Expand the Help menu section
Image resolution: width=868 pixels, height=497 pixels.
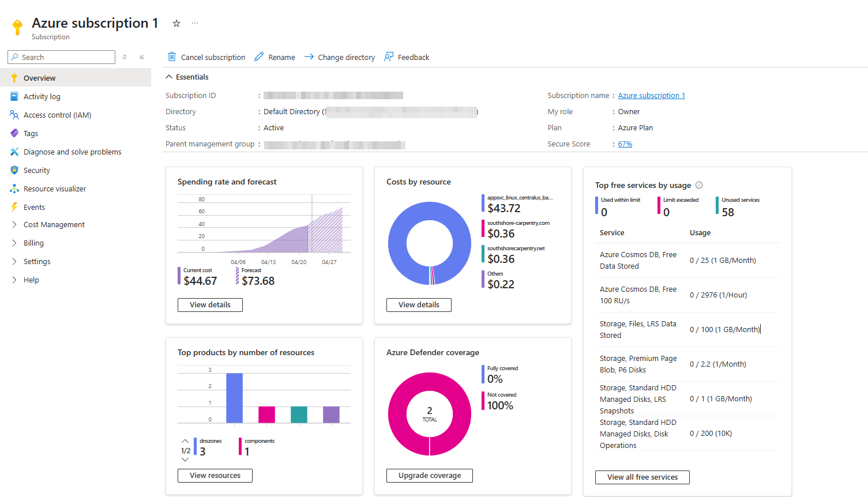14,280
